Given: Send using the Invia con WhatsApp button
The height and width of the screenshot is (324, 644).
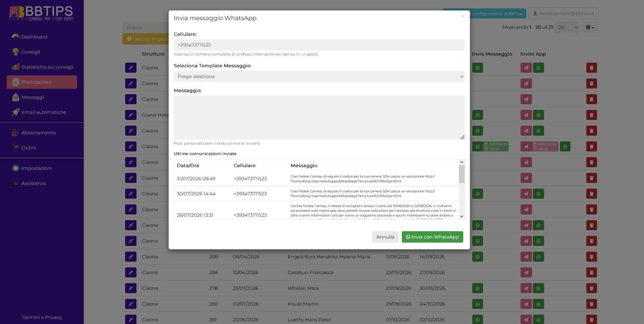Looking at the screenshot, I should pyautogui.click(x=432, y=237).
